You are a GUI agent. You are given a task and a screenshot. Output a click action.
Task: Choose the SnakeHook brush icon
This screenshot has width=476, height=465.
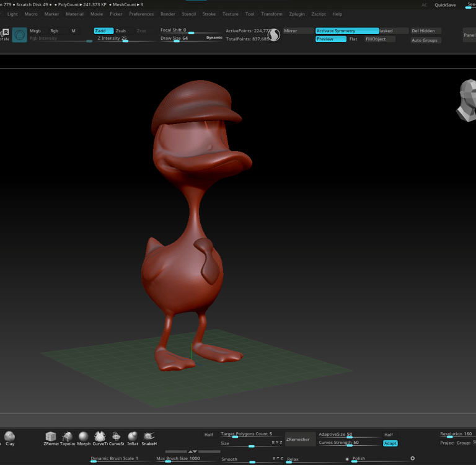149,438
